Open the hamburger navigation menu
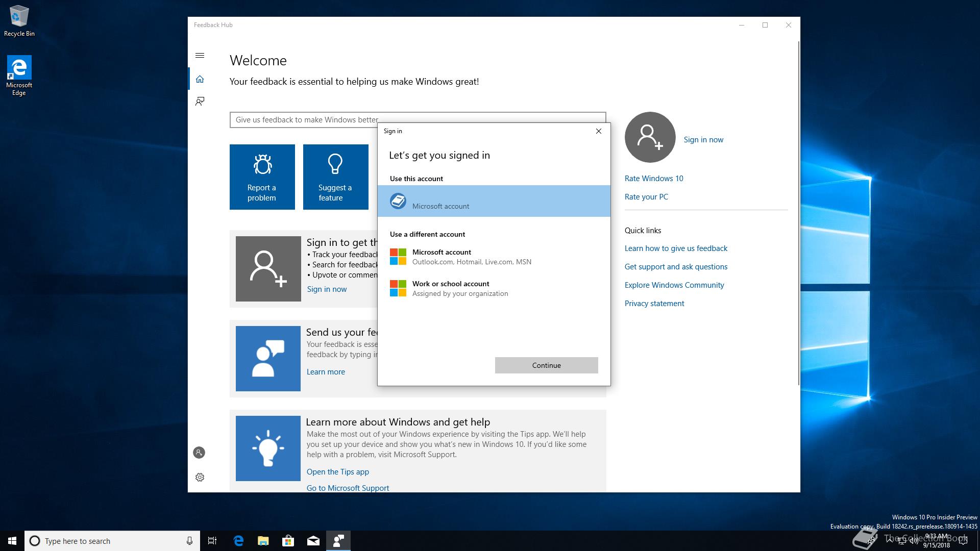 pyautogui.click(x=200, y=56)
